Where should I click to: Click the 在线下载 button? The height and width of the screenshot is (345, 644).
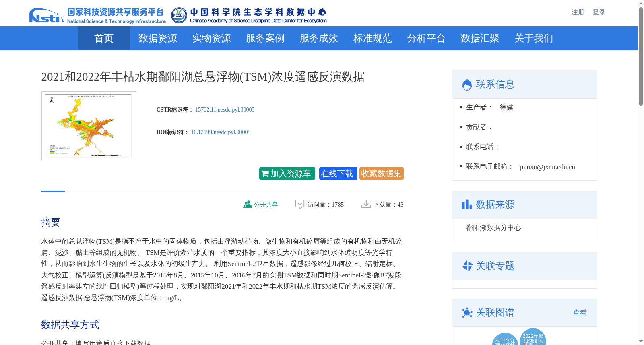pos(338,174)
